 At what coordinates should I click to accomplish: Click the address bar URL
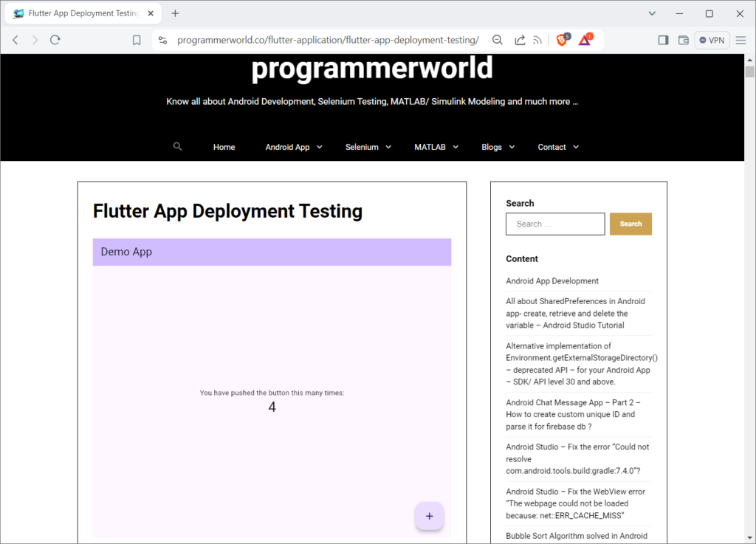point(328,40)
